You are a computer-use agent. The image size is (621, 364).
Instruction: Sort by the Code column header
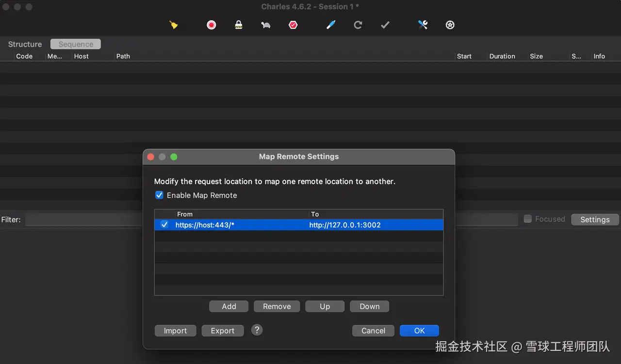(x=24, y=56)
